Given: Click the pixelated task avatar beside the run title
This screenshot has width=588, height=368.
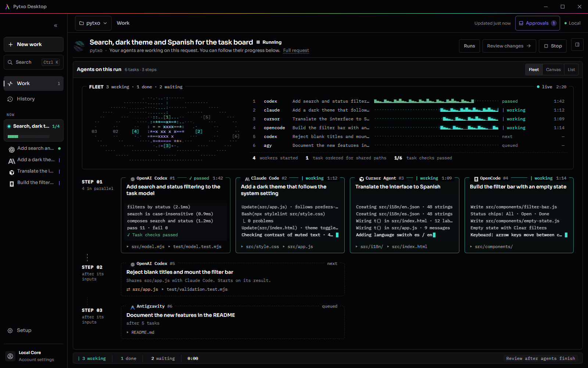Looking at the screenshot, I should tap(79, 46).
